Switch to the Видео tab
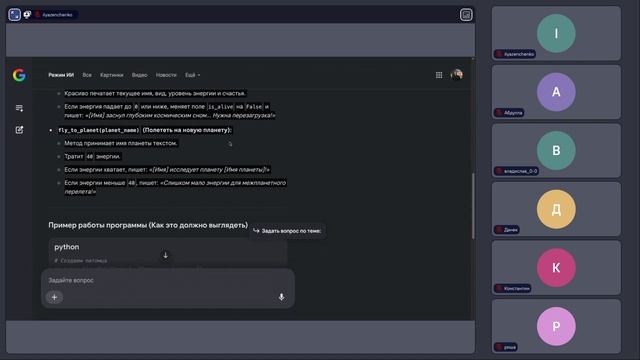Screen dimensions: 640x360 [x=139, y=75]
